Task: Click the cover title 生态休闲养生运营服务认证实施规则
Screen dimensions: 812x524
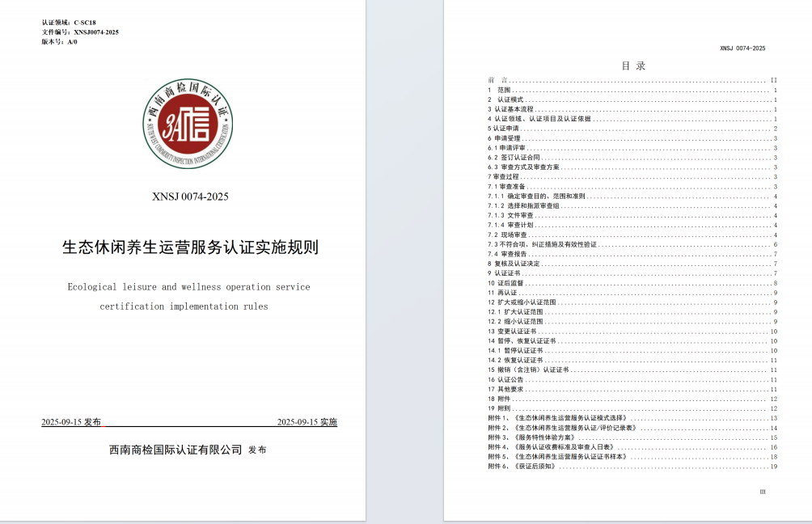Action: [x=190, y=247]
